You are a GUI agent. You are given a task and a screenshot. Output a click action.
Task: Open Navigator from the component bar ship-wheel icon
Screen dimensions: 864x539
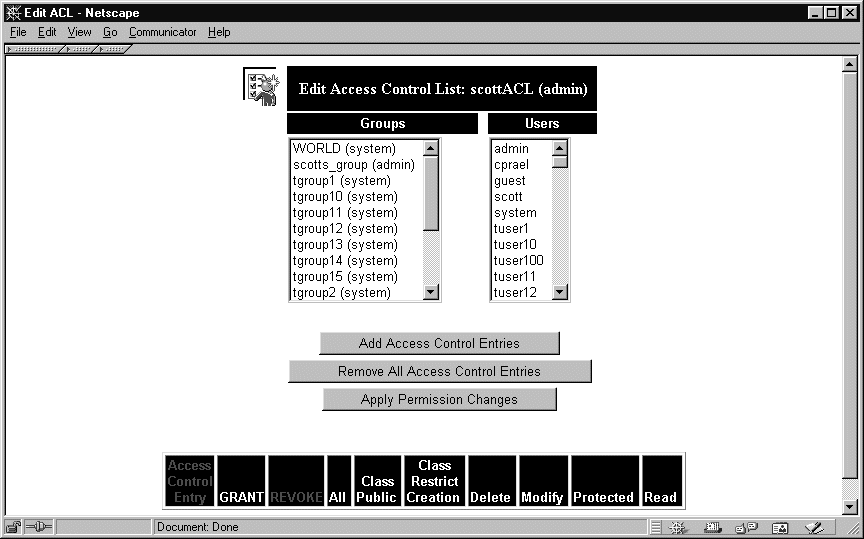tap(677, 527)
